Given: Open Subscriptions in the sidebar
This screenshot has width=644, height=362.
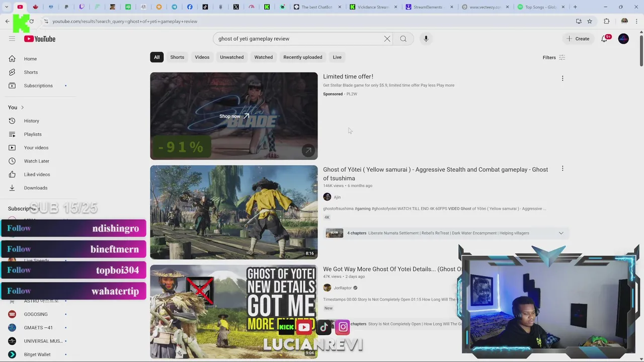Looking at the screenshot, I should click(x=38, y=85).
